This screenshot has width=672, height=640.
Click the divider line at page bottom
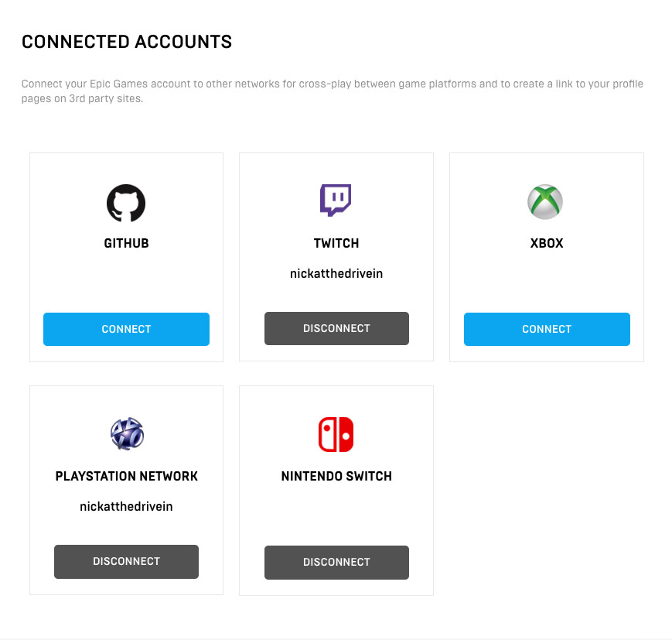click(336, 638)
